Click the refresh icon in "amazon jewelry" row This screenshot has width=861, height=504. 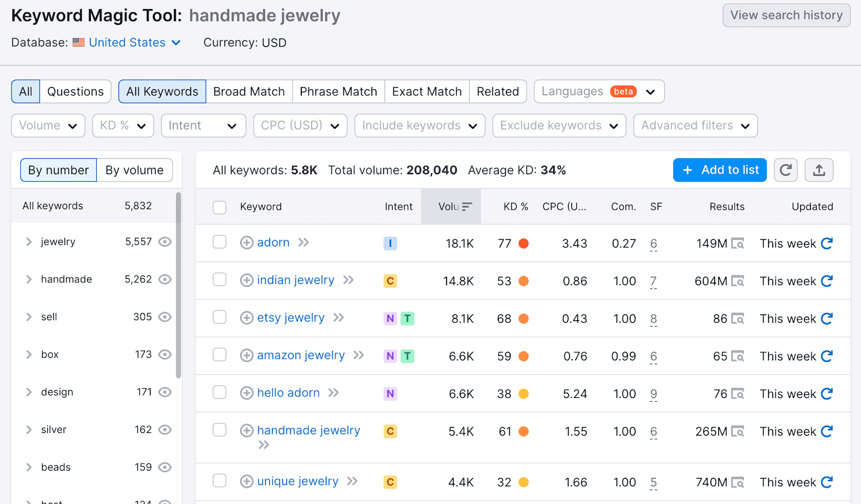pos(827,356)
